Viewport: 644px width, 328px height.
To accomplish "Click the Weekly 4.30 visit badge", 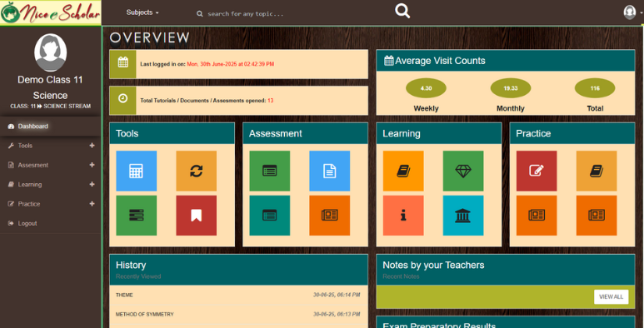I will point(426,88).
